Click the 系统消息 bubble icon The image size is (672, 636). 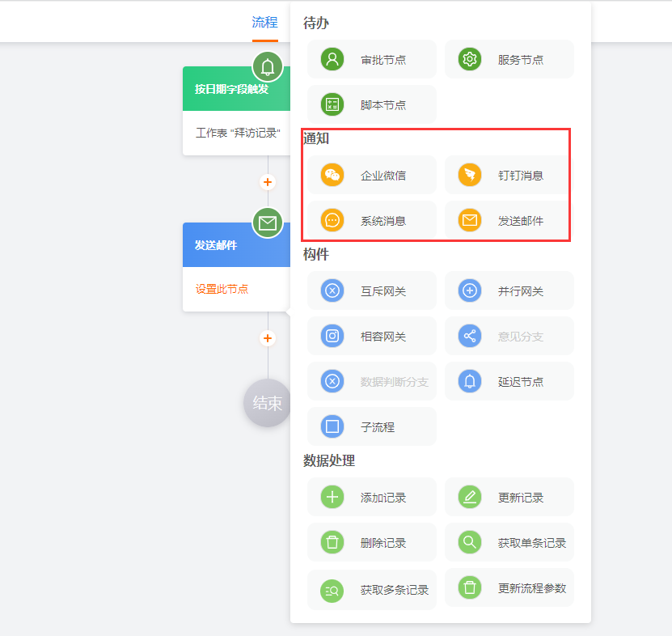332,220
